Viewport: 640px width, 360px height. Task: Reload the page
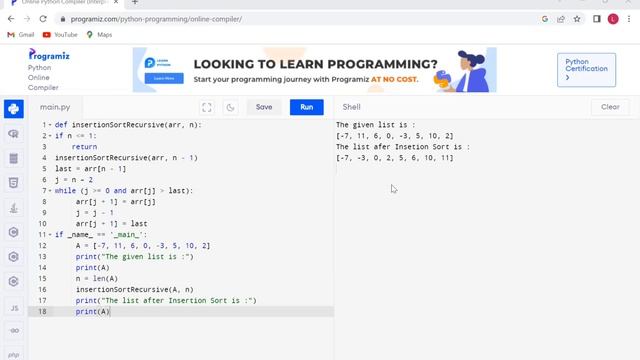(43, 19)
